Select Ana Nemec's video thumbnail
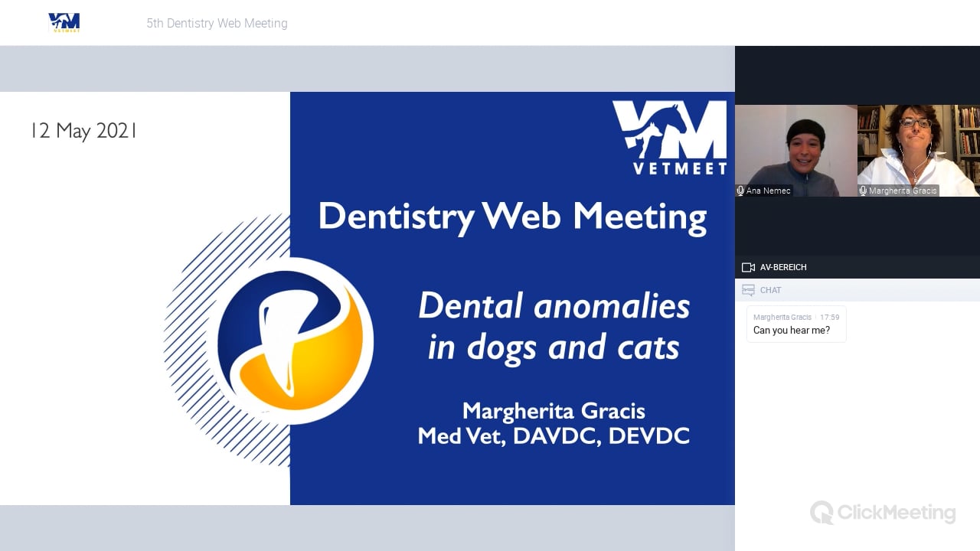 click(796, 151)
